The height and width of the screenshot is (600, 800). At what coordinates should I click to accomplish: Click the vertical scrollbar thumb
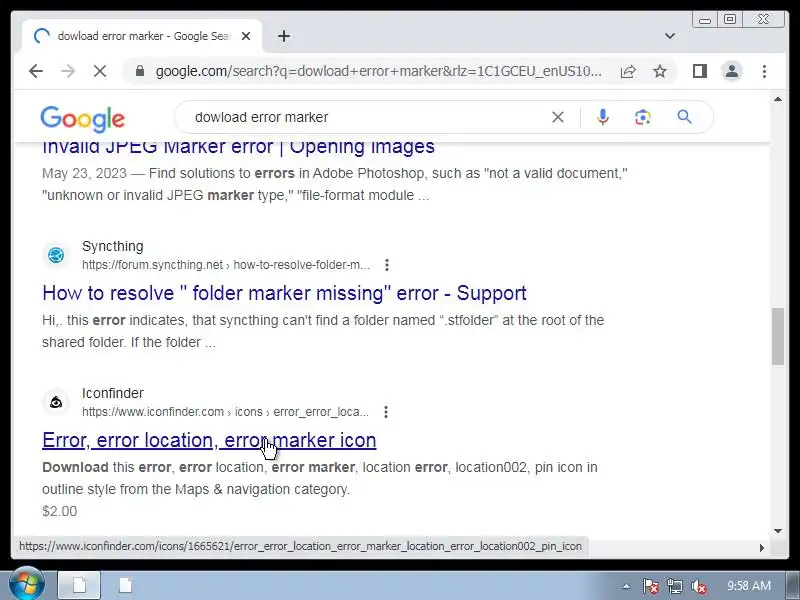coord(778,336)
